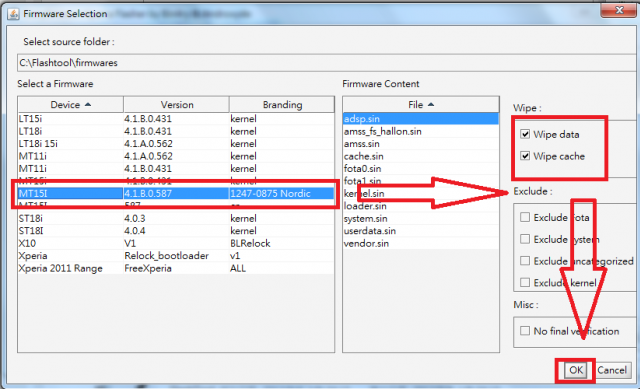Click the ALL branding cell
Viewport: 640px width, 389px height.
point(282,268)
